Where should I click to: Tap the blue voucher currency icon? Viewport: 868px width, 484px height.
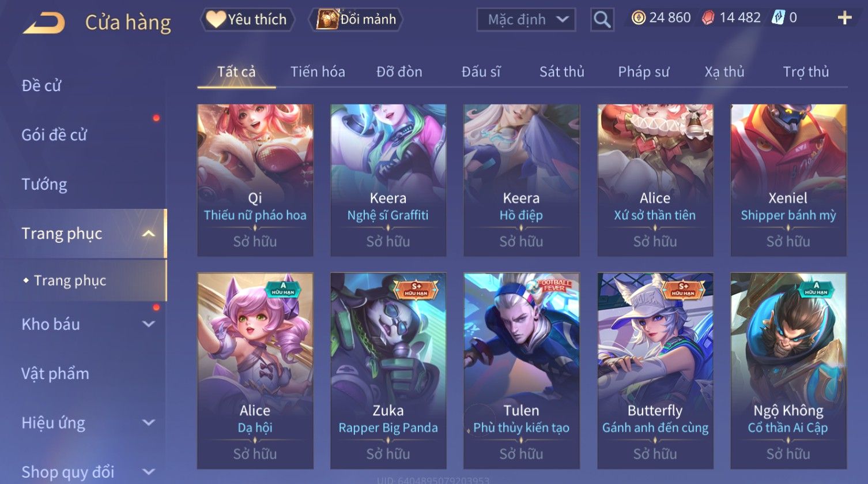coord(778,18)
